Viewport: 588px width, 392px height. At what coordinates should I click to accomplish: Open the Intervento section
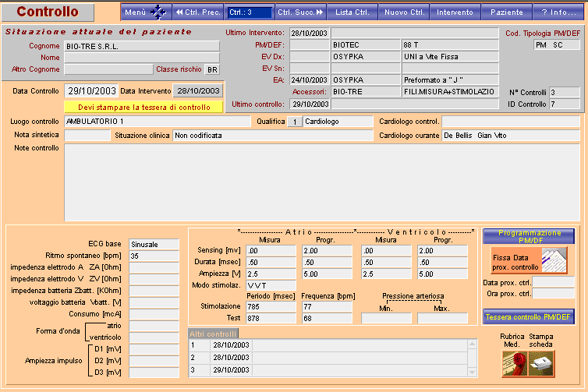[455, 12]
